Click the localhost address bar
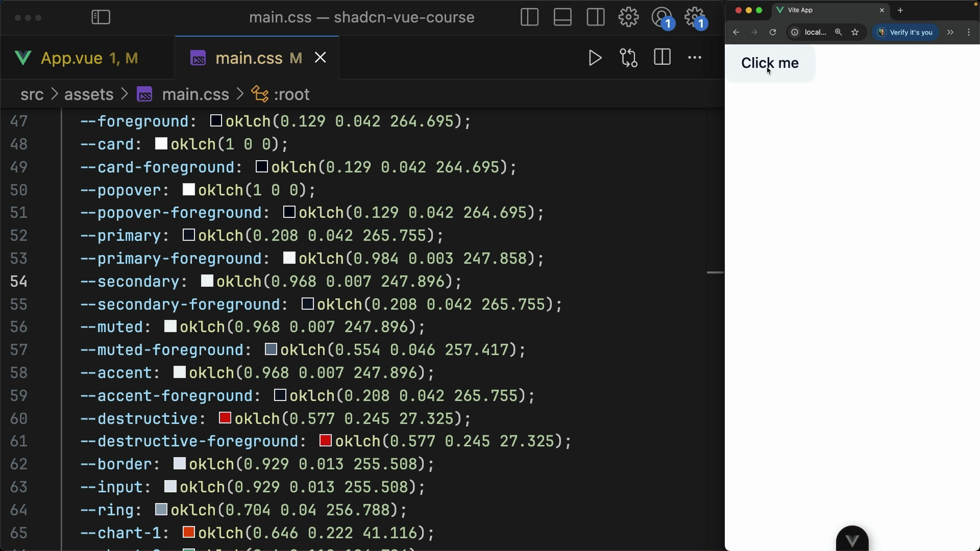 pos(815,32)
